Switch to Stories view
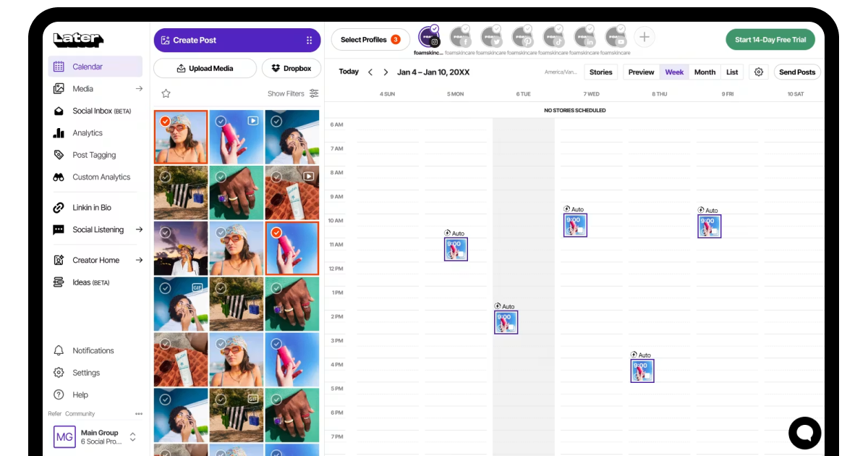The height and width of the screenshot is (456, 868). coord(601,72)
